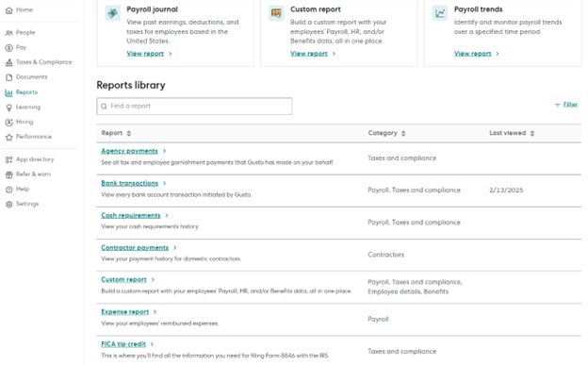Click the Refer & earn gift icon
The height and width of the screenshot is (365, 588).
pyautogui.click(x=9, y=174)
